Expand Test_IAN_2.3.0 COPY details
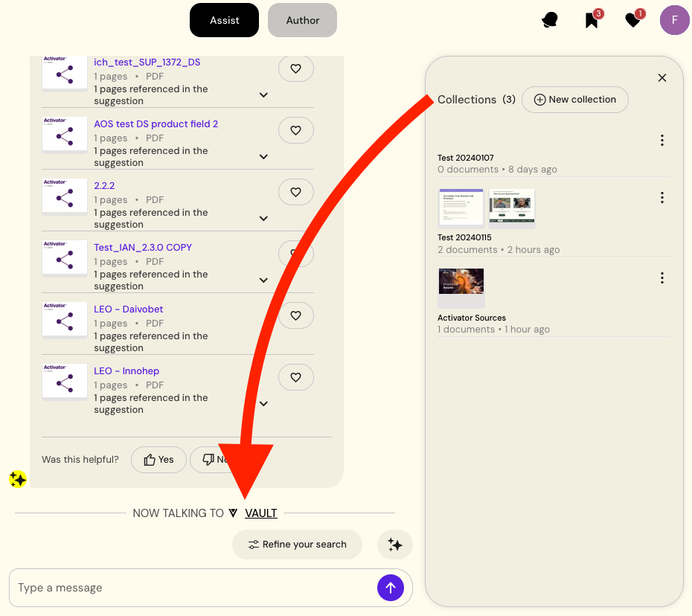Image resolution: width=692 pixels, height=616 pixels. [x=263, y=280]
